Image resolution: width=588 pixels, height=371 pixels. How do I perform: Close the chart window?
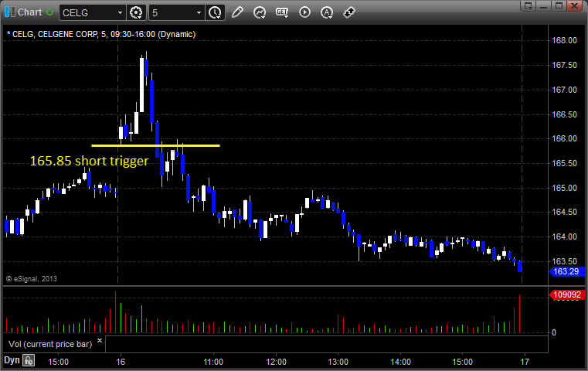(574, 5)
